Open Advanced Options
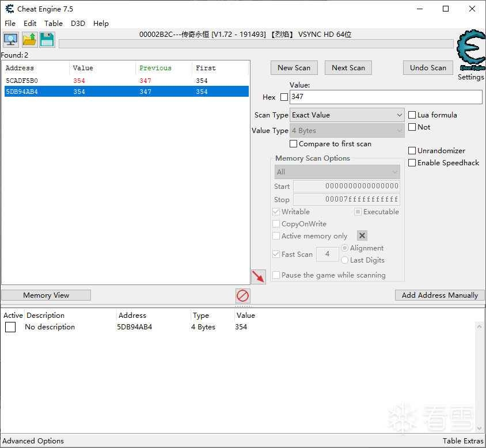Viewport: 486px width, 448px height. 33,441
